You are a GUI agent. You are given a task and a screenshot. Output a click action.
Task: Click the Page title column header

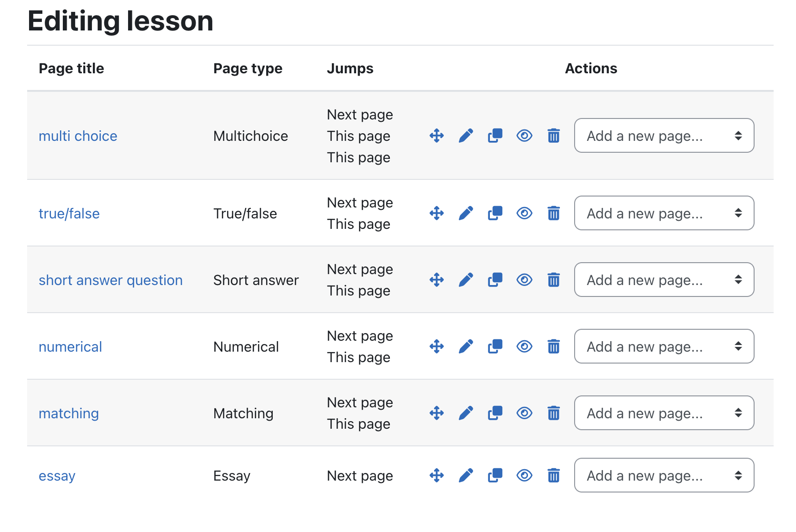coord(71,69)
